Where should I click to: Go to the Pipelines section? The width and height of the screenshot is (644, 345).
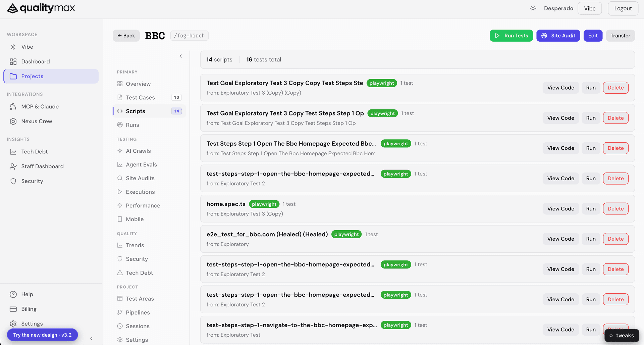pyautogui.click(x=150, y=312)
